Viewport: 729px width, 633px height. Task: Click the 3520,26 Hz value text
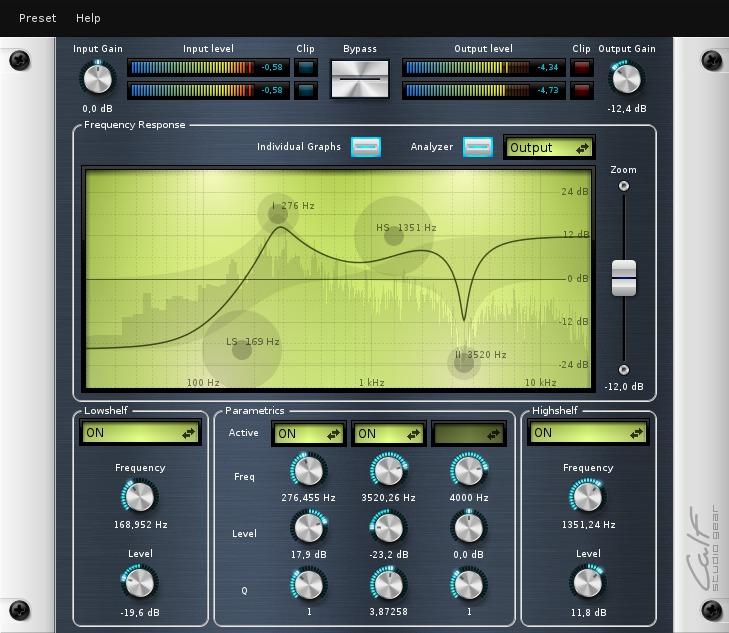(x=389, y=498)
